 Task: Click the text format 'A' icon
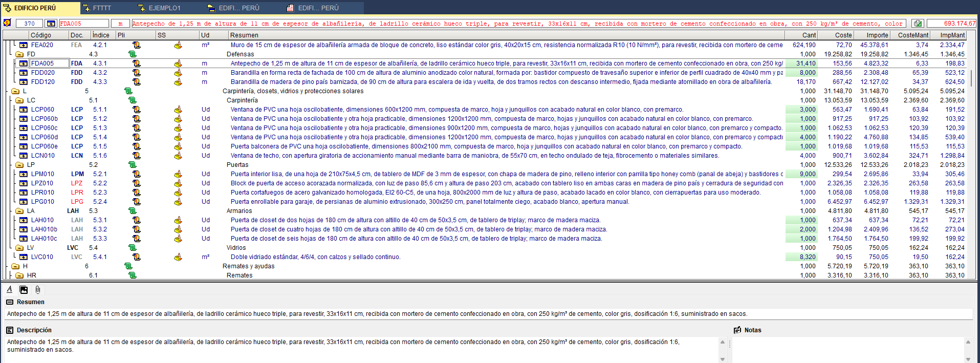(x=9, y=290)
